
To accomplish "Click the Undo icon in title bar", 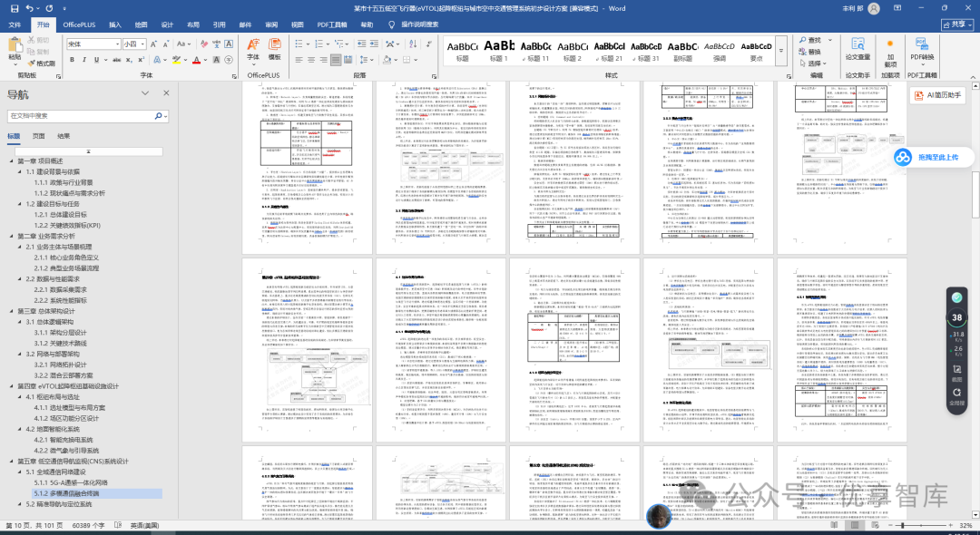I will pos(31,9).
